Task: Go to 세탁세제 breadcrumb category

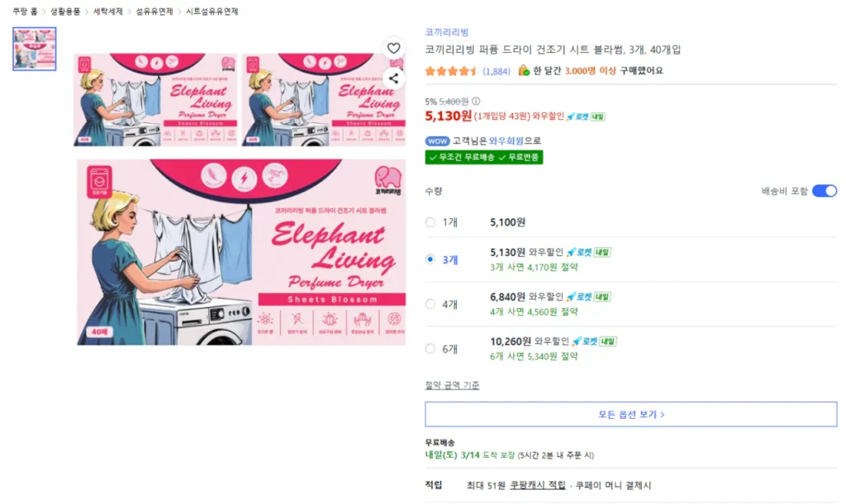Action: [x=107, y=12]
